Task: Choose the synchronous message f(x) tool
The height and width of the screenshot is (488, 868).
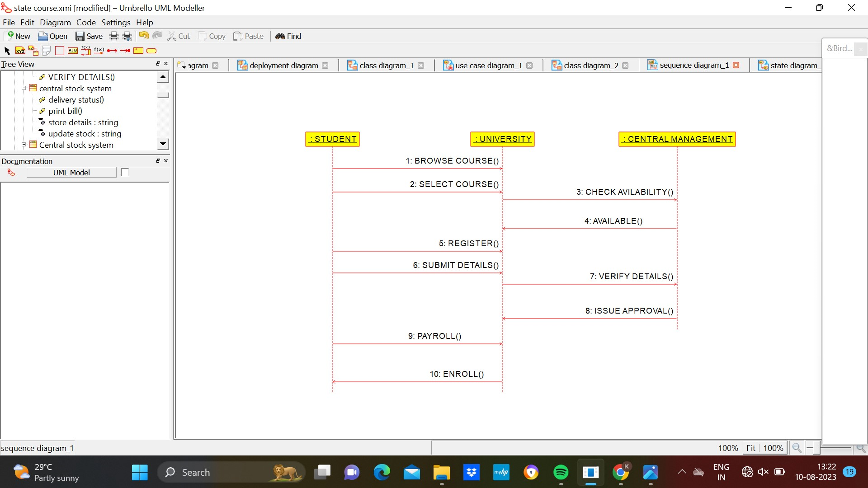Action: click(x=86, y=51)
